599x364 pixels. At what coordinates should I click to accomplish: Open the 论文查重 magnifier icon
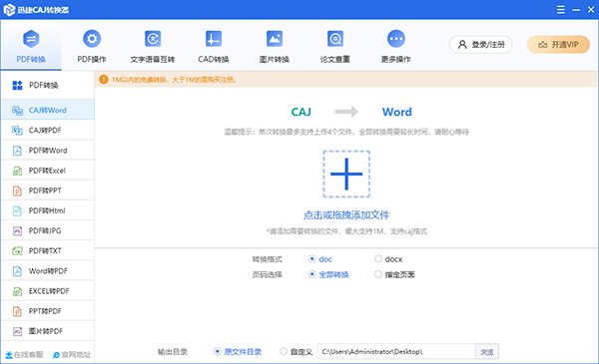point(335,39)
